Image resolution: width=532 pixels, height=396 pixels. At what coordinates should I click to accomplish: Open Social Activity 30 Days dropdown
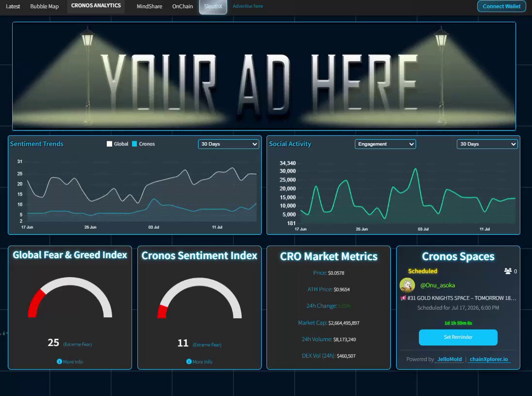point(487,144)
